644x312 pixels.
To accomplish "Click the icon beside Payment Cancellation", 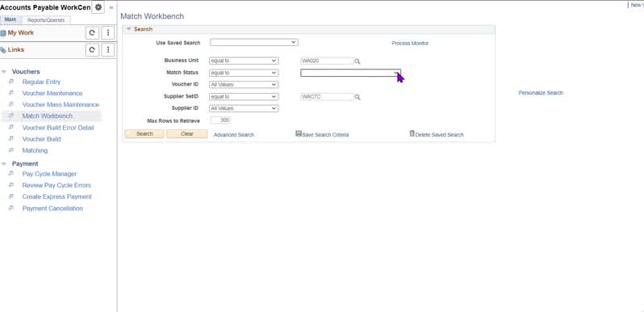I will pyautogui.click(x=11, y=209).
